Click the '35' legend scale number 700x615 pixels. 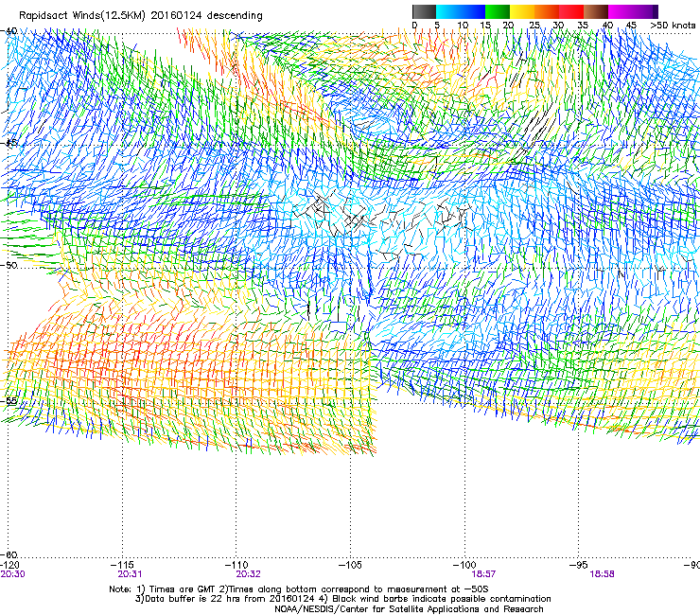(583, 25)
